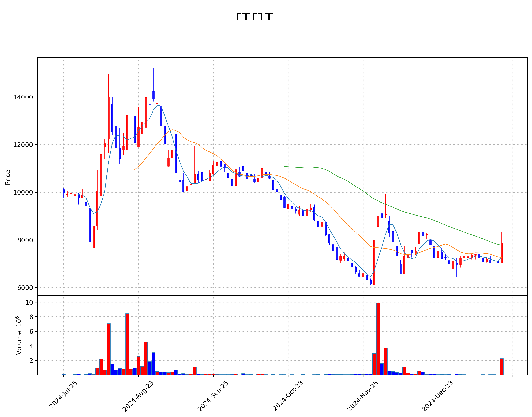Click the 8000 price axis label
532x417 pixels.
coord(25,240)
